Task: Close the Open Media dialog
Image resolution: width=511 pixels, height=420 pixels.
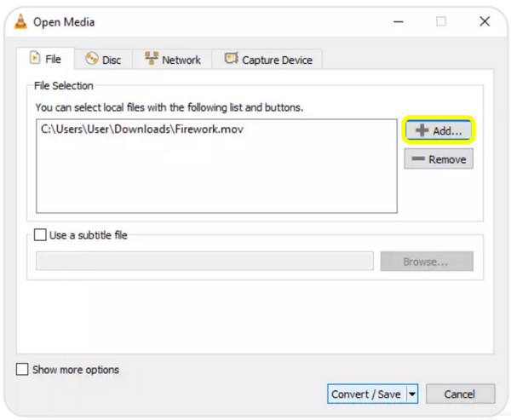Action: click(484, 21)
